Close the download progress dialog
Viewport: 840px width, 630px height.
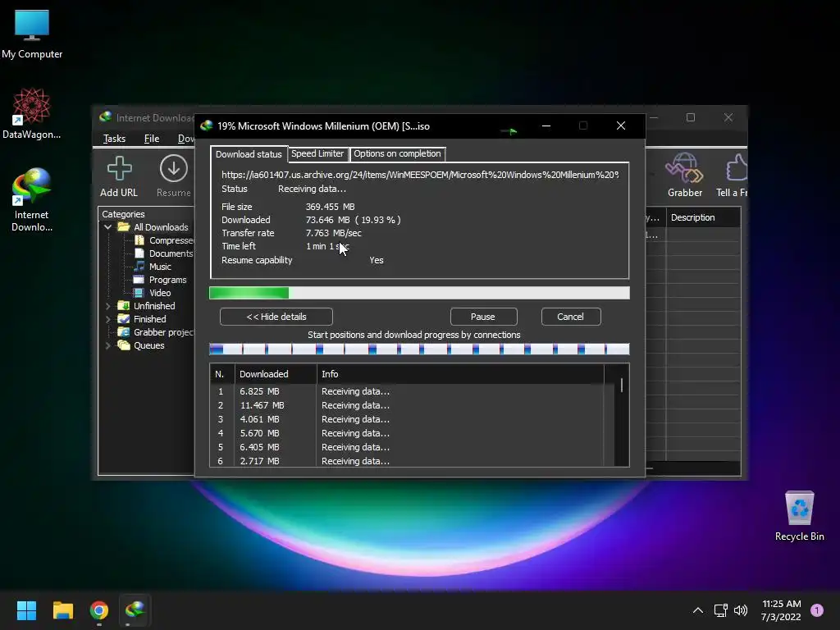point(621,126)
